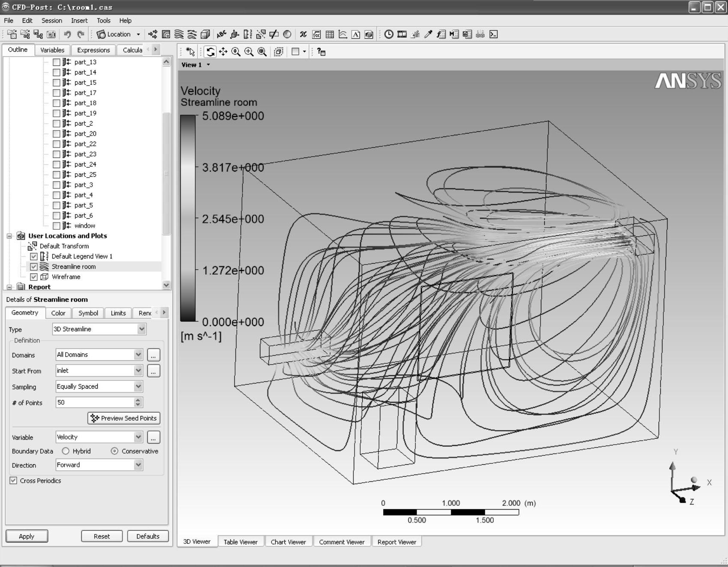
Task: Open the Command Editor icon
Action: tap(493, 34)
